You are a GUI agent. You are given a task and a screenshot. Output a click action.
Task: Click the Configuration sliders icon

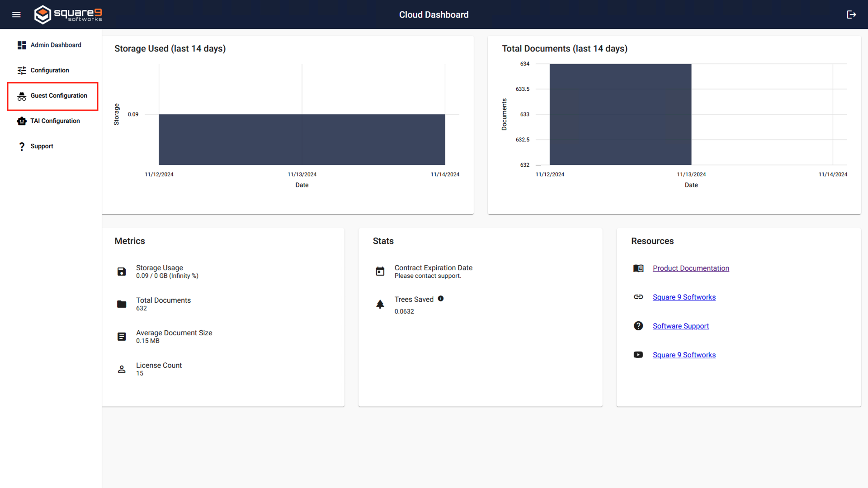pyautogui.click(x=21, y=70)
